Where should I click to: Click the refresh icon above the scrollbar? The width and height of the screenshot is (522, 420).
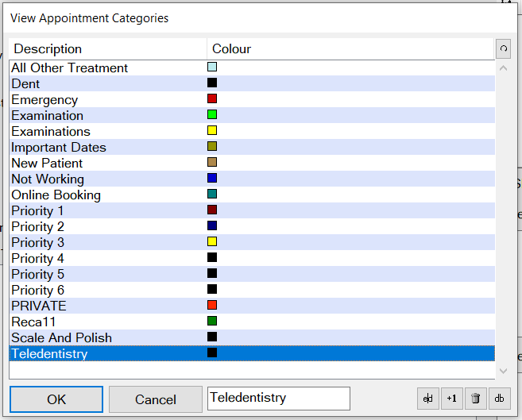[x=504, y=49]
